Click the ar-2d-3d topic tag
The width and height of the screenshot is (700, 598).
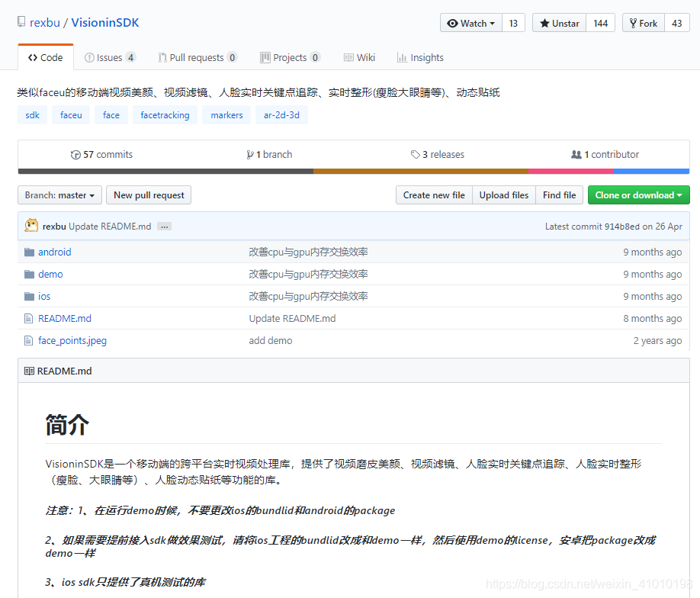[x=281, y=115]
